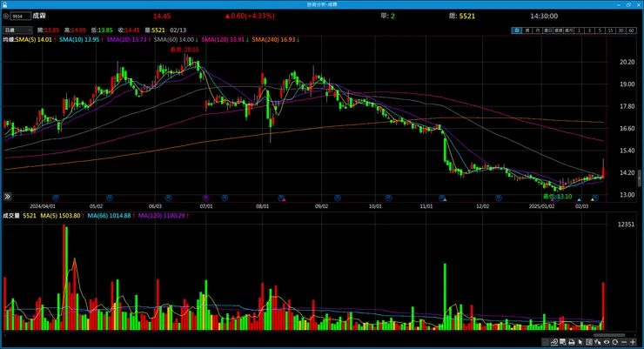The image size is (644, 349).
Task: Select the 日 daily period button
Action: 517,30
